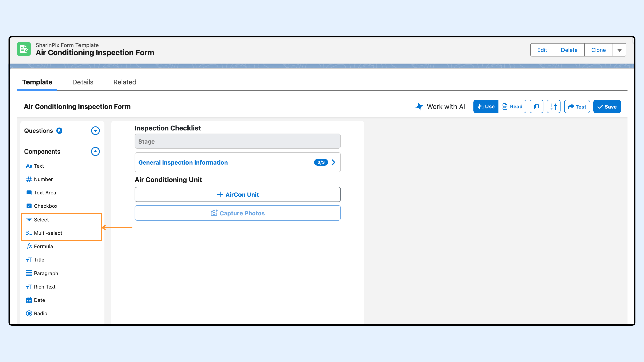Select the Paragraph component icon
This screenshot has width=644, height=362.
coord(29,273)
